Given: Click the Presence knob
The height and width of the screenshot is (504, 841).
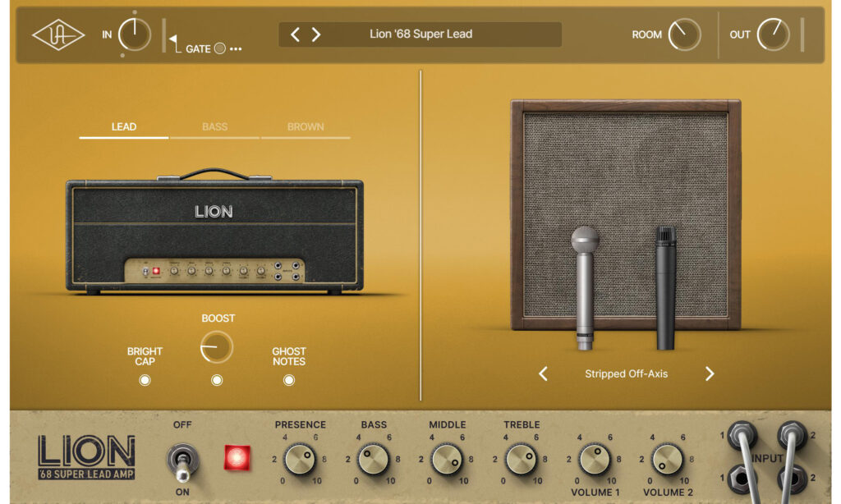Looking at the screenshot, I should click(x=300, y=459).
